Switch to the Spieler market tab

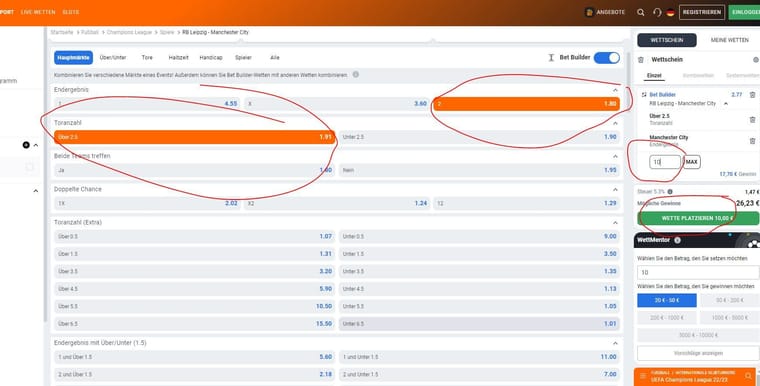pos(243,58)
